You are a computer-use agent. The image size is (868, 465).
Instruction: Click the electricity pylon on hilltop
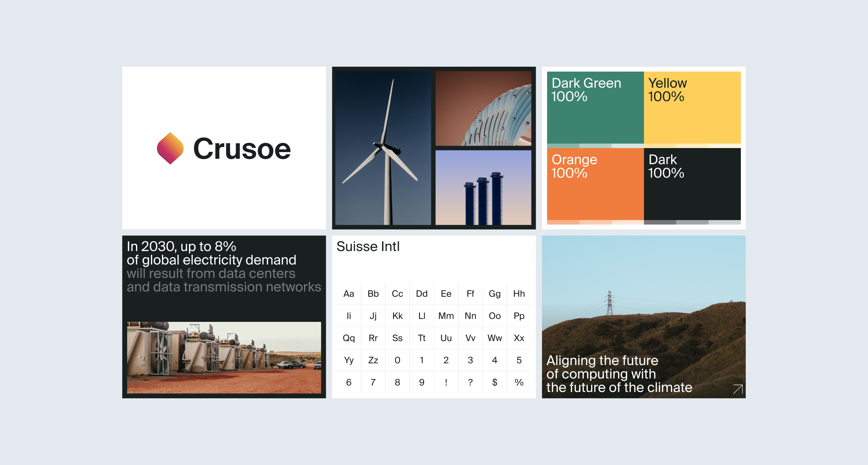tap(609, 303)
